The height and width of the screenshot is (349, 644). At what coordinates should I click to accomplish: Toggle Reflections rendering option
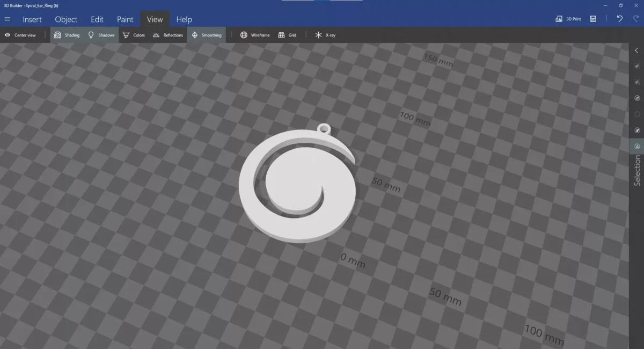point(168,35)
